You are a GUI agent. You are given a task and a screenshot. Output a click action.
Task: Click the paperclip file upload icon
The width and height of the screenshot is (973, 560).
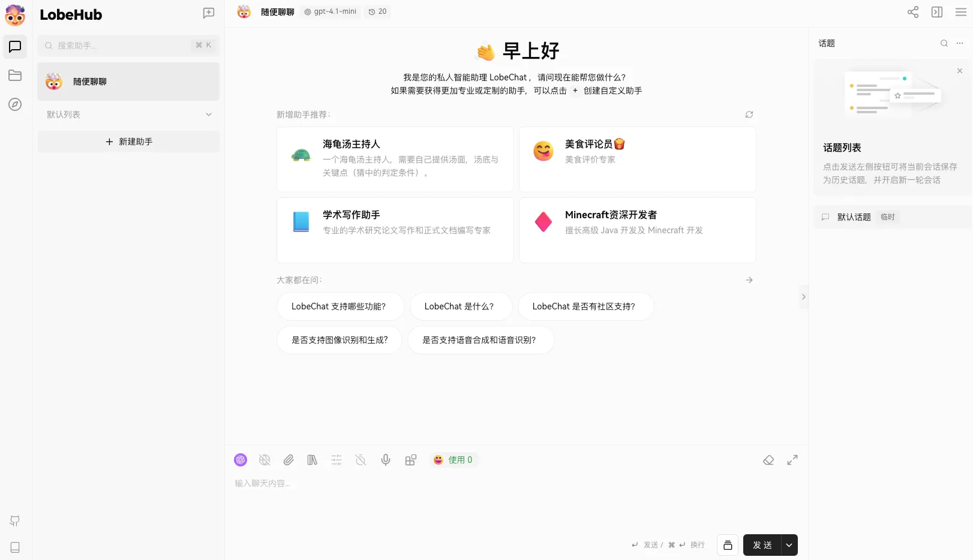(289, 460)
